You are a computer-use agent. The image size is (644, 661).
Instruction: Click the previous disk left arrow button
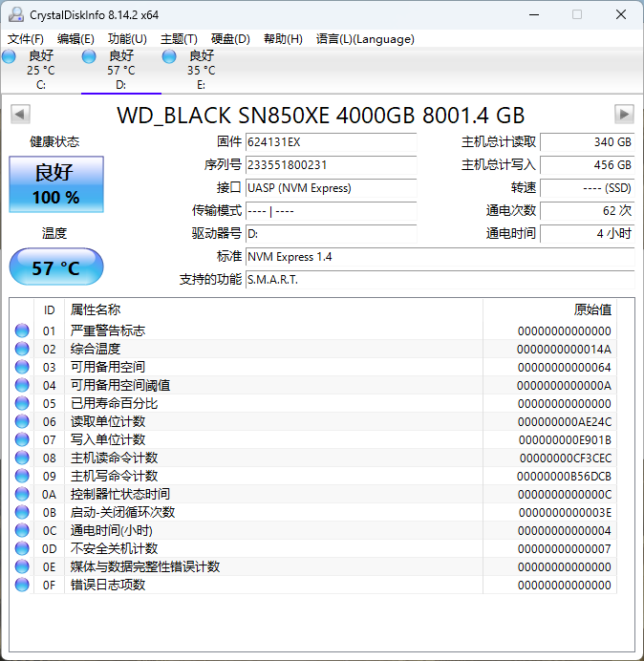coord(19,115)
